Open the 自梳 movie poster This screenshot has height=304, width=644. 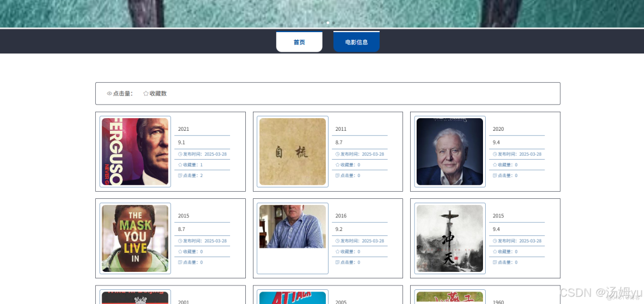[293, 152]
